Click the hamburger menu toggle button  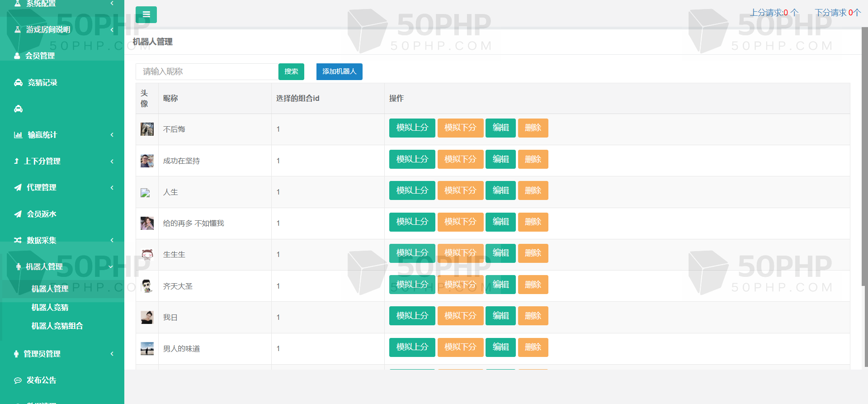pos(146,14)
